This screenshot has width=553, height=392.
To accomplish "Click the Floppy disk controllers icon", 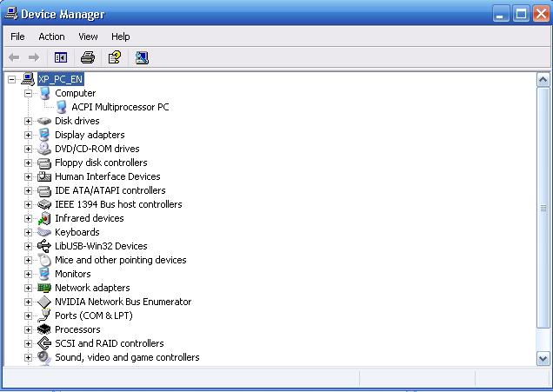I will (x=44, y=163).
